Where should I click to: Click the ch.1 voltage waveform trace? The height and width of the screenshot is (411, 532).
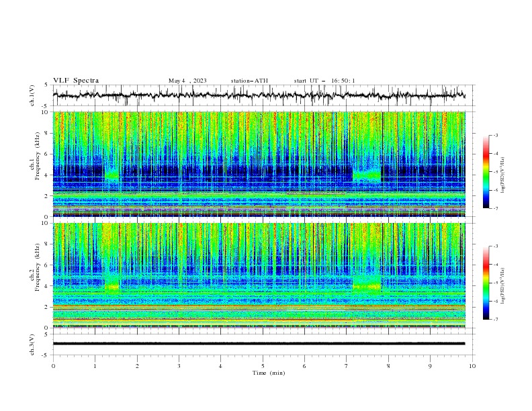tap(259, 95)
